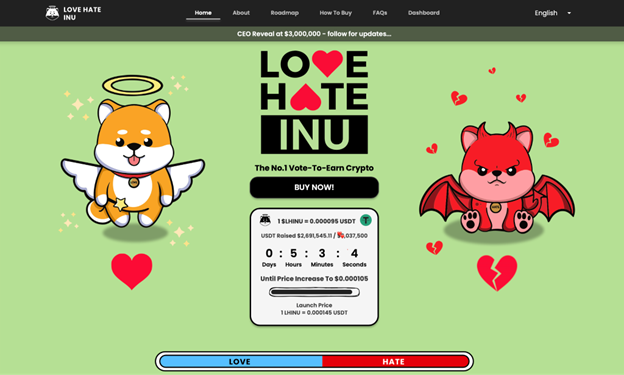The width and height of the screenshot is (624, 375).
Task: Open the FAQs page
Action: click(x=380, y=13)
